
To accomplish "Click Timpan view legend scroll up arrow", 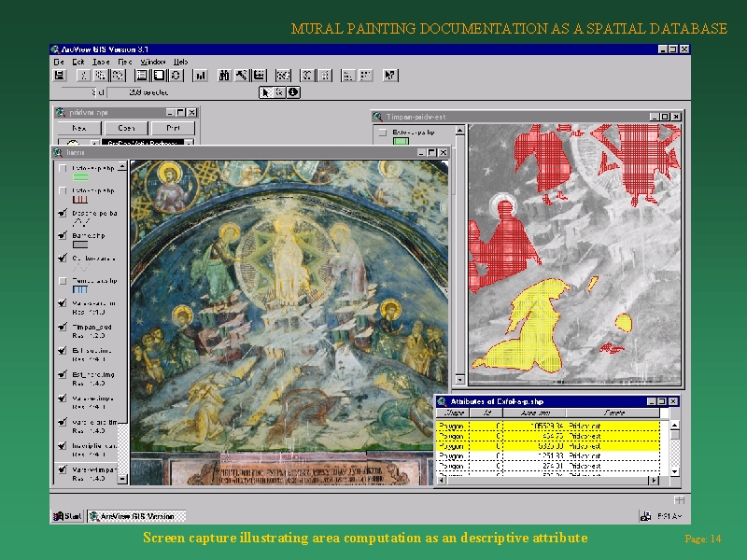I will [459, 130].
